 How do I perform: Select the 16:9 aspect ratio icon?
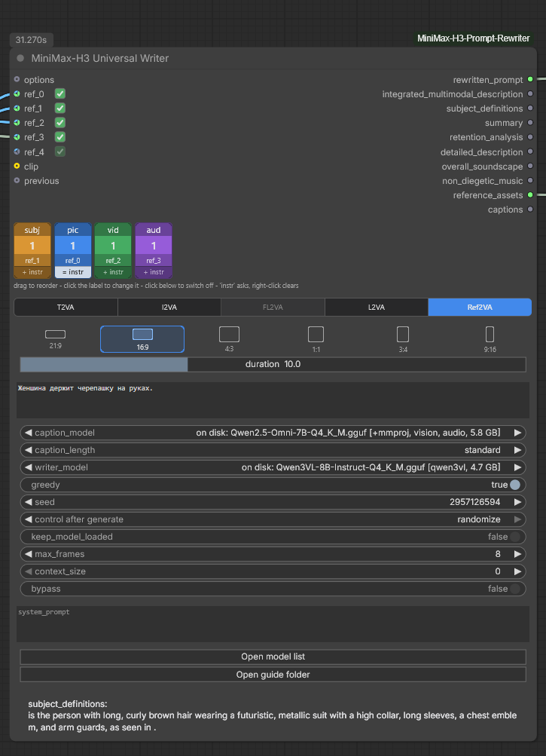pyautogui.click(x=142, y=334)
